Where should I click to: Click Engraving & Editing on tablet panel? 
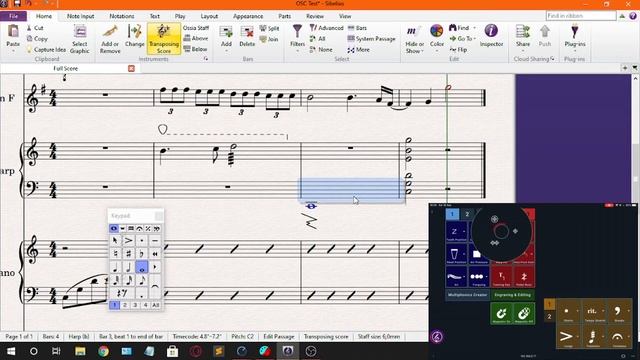513,295
